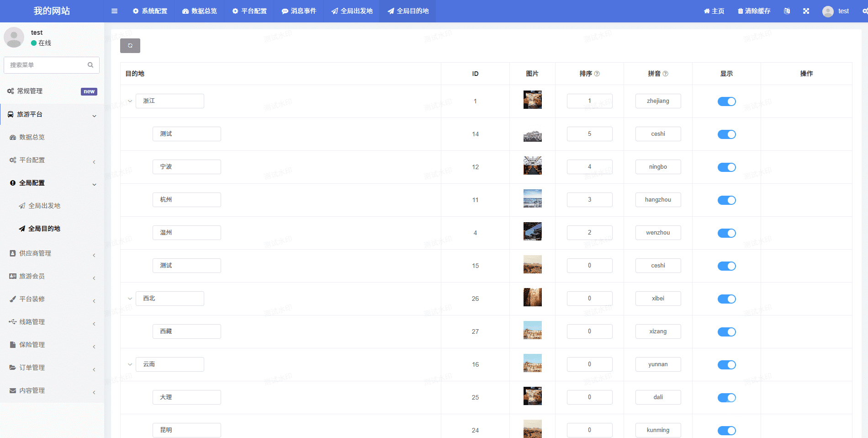Image resolution: width=868 pixels, height=438 pixels.
Task: Click the fullscreen icon in top bar
Action: (x=806, y=11)
